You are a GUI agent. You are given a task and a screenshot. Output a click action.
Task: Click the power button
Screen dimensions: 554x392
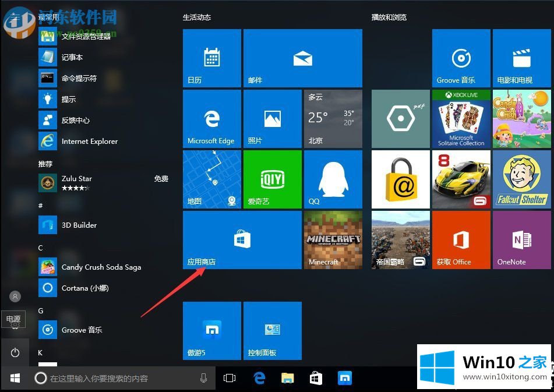15,352
